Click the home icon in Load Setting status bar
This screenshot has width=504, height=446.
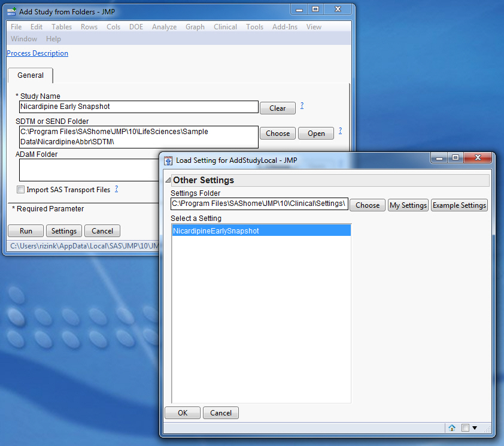[x=452, y=427]
